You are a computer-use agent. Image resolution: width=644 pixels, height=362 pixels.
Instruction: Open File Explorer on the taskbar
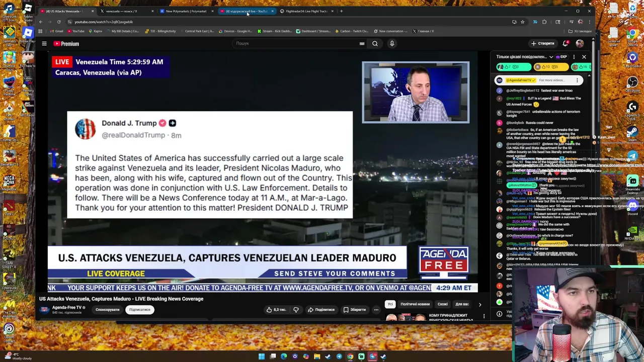point(317,356)
